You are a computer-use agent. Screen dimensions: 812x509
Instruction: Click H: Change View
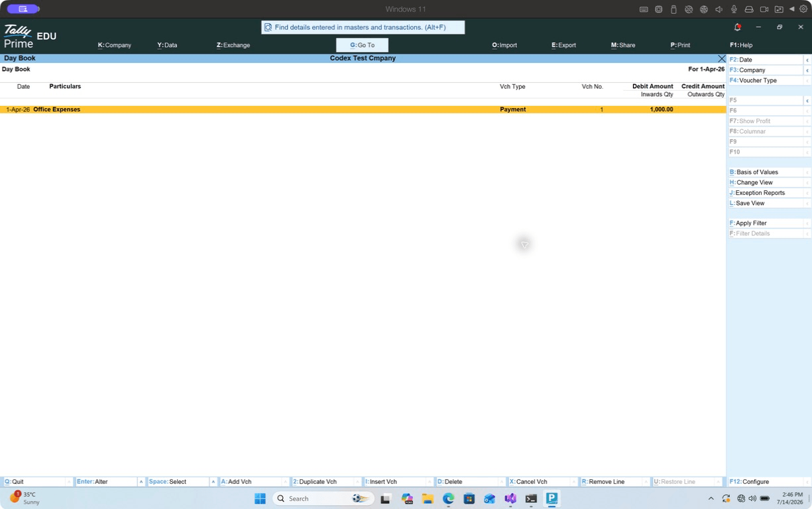(766, 182)
